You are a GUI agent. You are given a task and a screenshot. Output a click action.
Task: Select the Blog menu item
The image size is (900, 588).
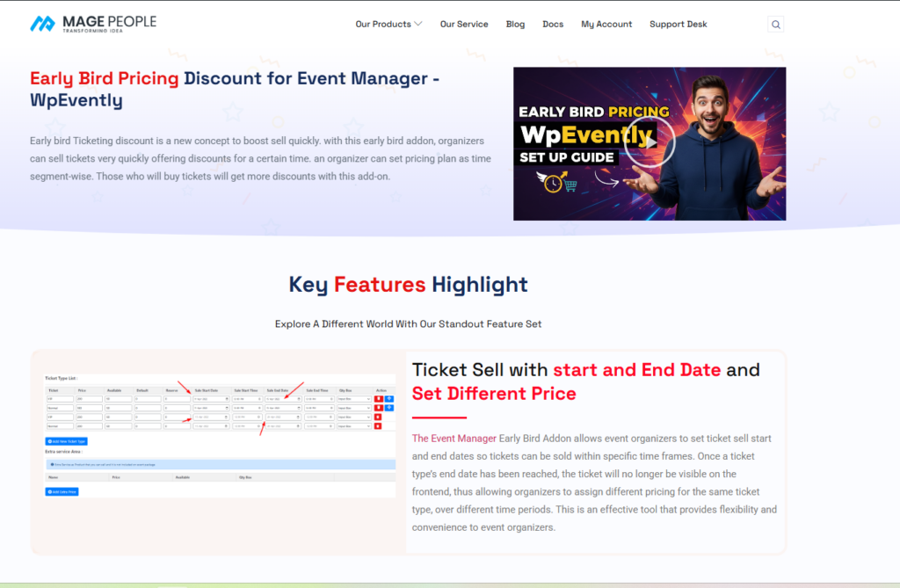[x=515, y=25]
